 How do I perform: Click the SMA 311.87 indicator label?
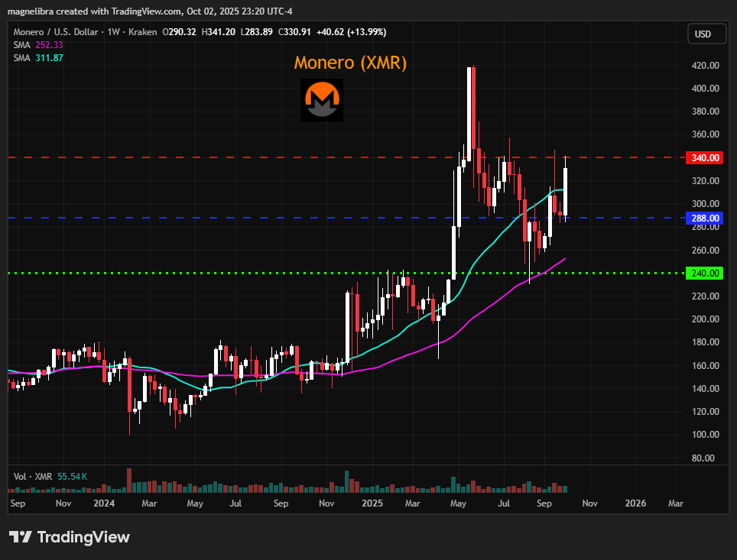(x=38, y=58)
